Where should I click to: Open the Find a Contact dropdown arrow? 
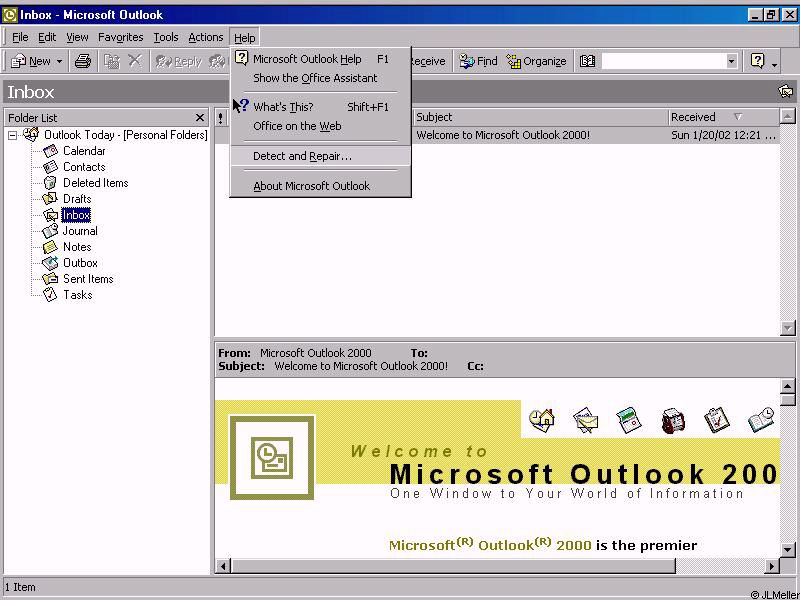(x=732, y=61)
